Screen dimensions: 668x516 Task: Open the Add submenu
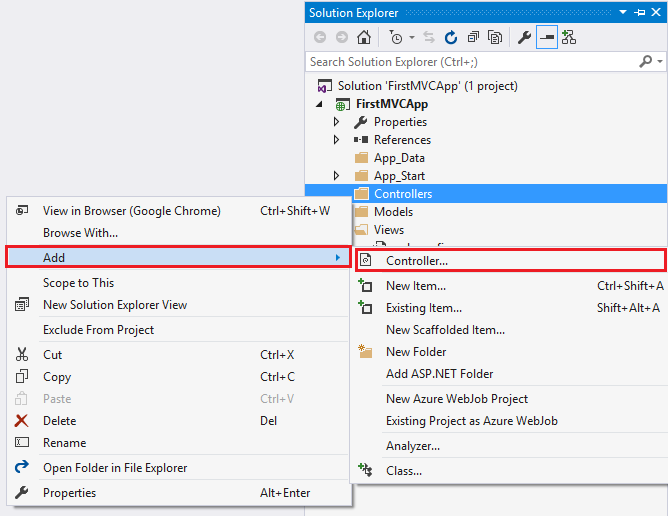coord(179,257)
